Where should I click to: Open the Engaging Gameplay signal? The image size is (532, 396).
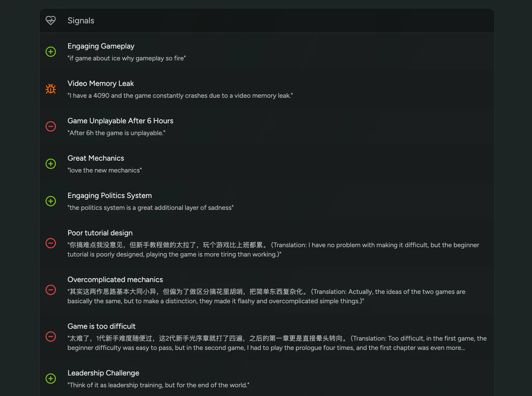(x=101, y=46)
